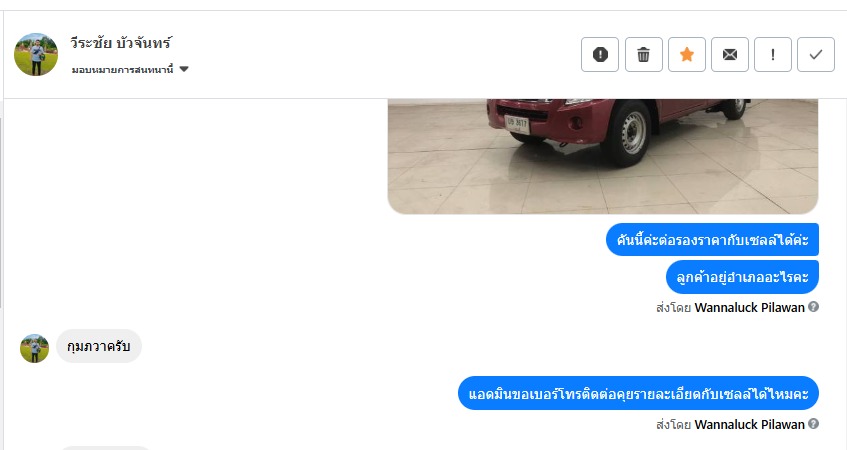
Task: Click the first sender name Wannaluck Pilawan
Action: pyautogui.click(x=749, y=307)
